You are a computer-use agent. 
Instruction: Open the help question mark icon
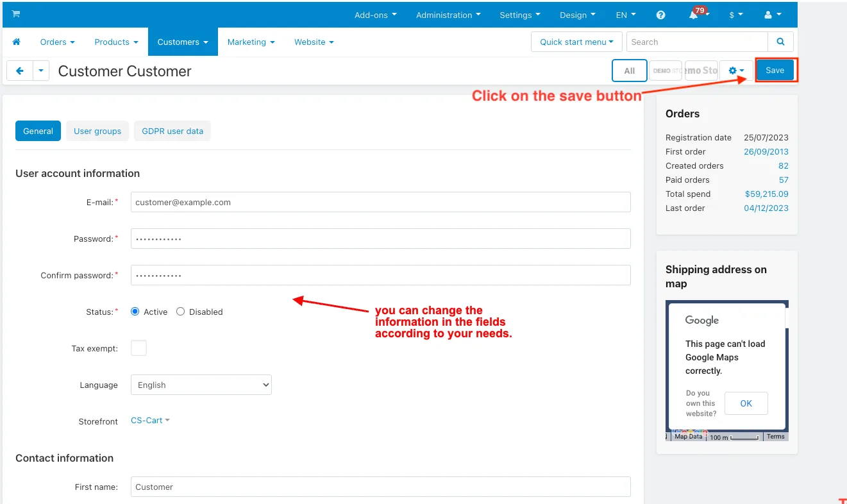(x=661, y=15)
